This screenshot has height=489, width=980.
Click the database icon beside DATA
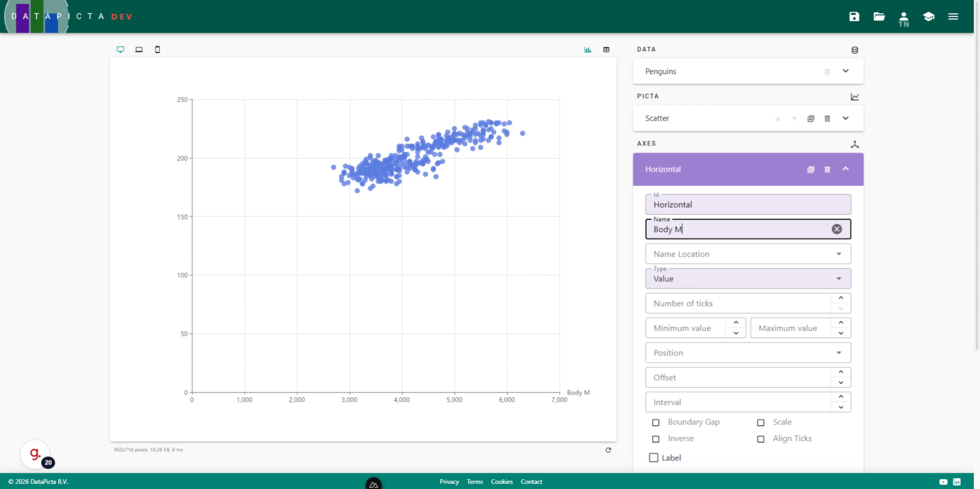(x=854, y=50)
